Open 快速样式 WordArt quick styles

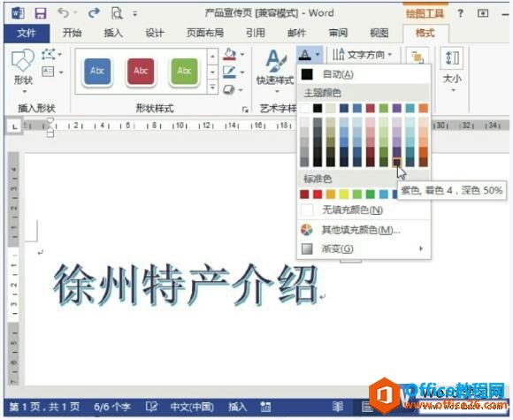(x=275, y=71)
